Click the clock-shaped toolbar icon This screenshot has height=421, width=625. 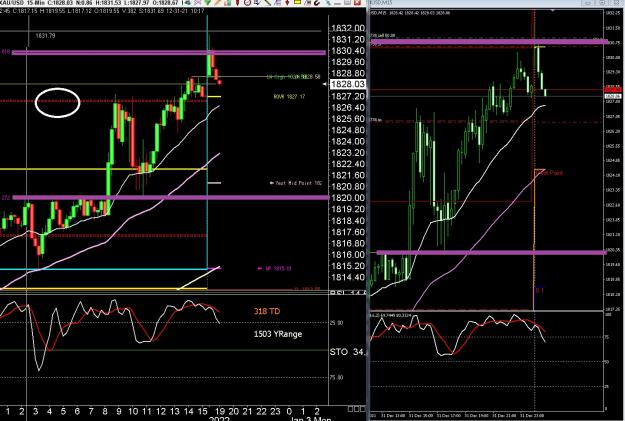point(247,2)
